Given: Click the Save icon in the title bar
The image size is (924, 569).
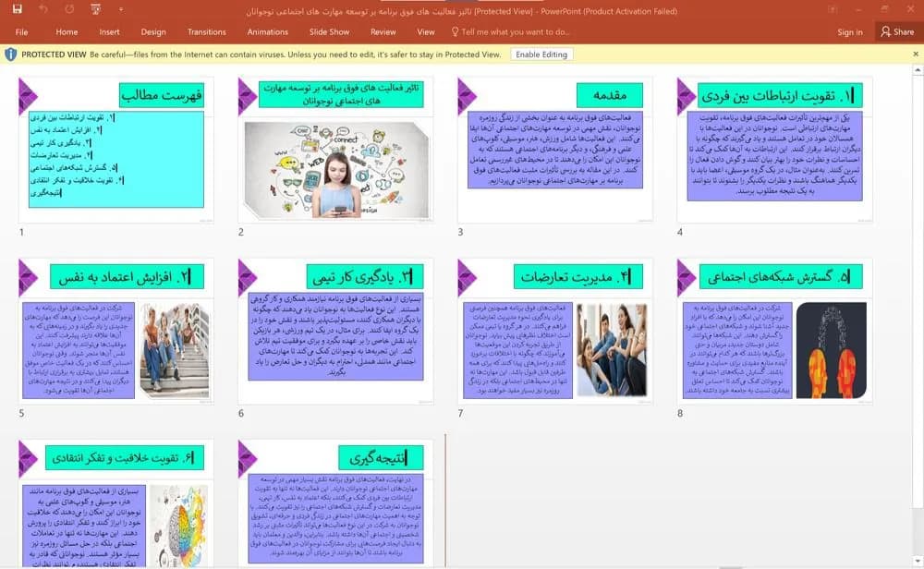Looking at the screenshot, I should pos(17,9).
